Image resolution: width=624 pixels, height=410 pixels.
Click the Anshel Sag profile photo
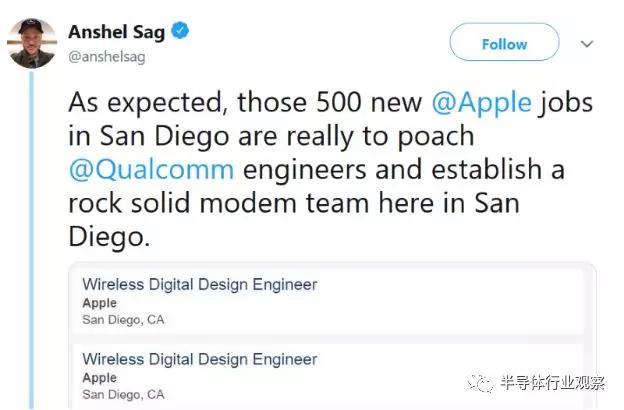pyautogui.click(x=31, y=43)
